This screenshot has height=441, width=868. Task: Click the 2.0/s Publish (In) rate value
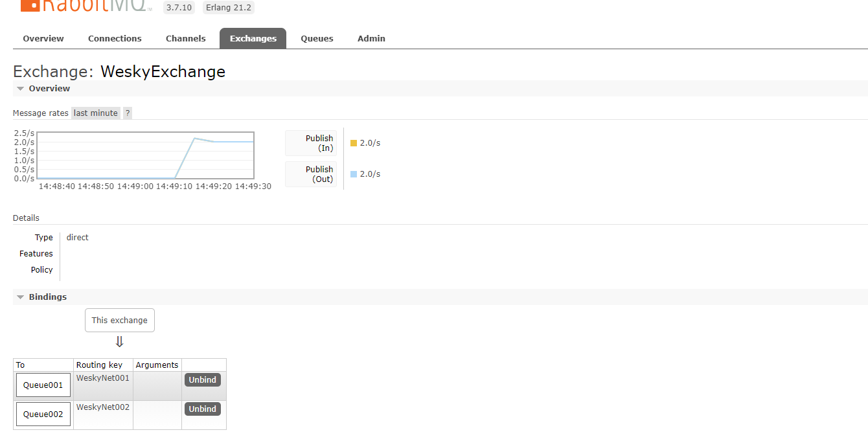pos(370,143)
